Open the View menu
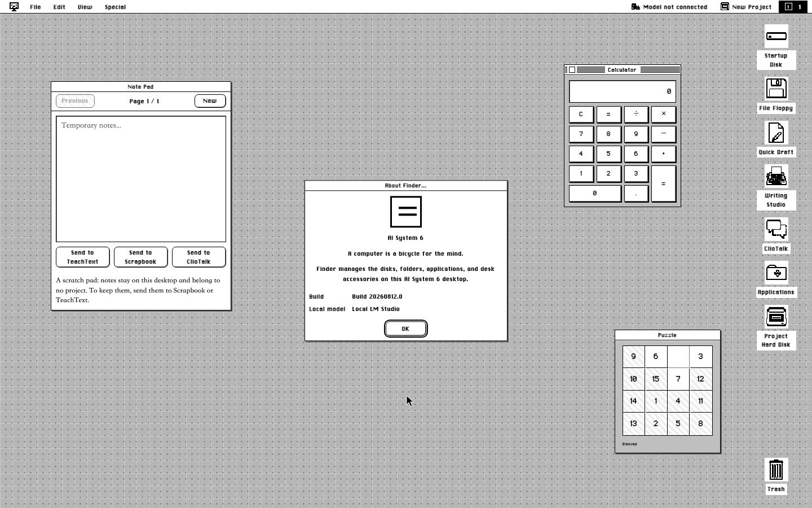This screenshot has width=812, height=508. pos(85,7)
